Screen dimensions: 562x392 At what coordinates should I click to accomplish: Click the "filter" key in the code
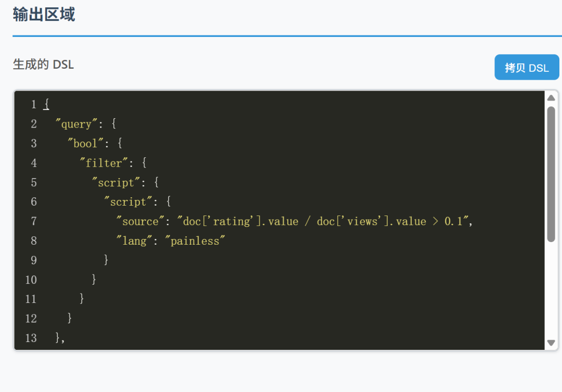click(x=103, y=163)
